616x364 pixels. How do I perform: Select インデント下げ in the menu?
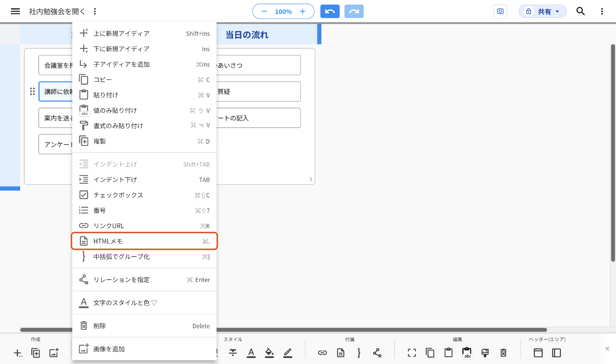tap(144, 180)
